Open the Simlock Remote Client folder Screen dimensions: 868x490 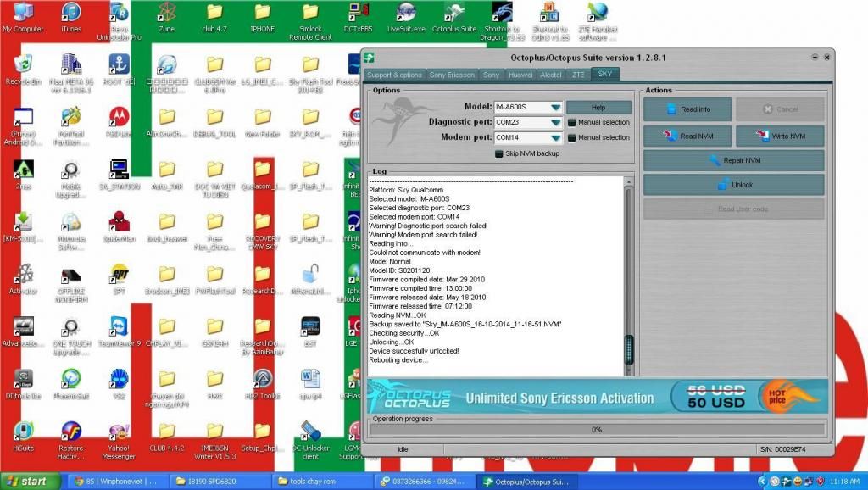[310, 21]
